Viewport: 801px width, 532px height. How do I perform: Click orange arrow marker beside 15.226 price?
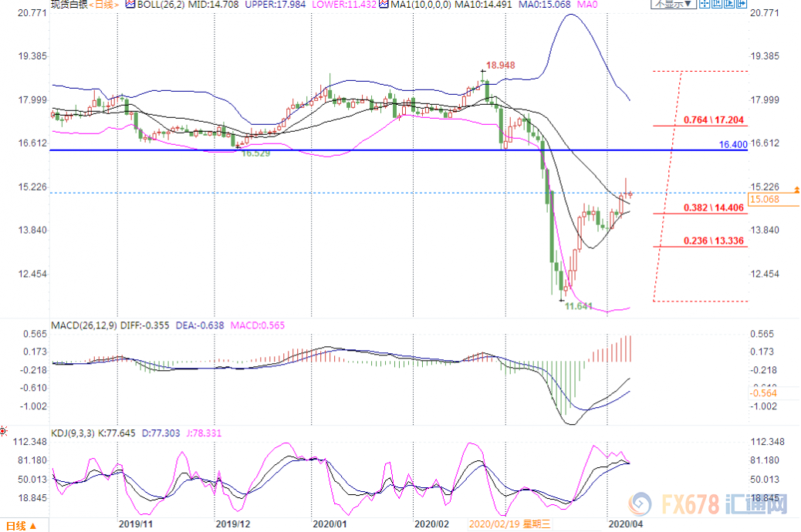coord(796,189)
